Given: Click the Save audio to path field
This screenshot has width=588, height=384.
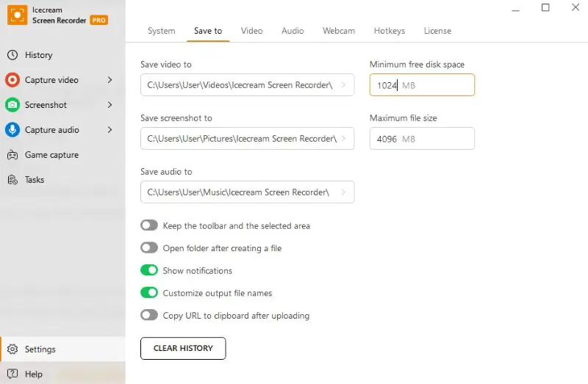Looking at the screenshot, I should (x=247, y=192).
